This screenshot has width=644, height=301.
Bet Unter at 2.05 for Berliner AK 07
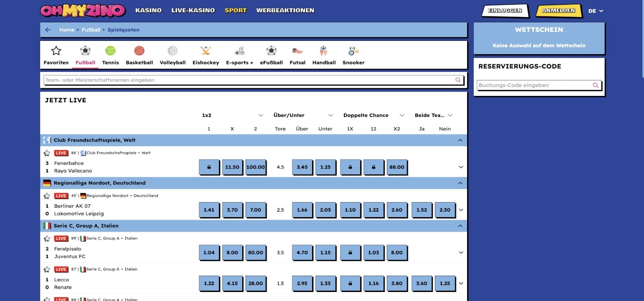pyautogui.click(x=325, y=210)
